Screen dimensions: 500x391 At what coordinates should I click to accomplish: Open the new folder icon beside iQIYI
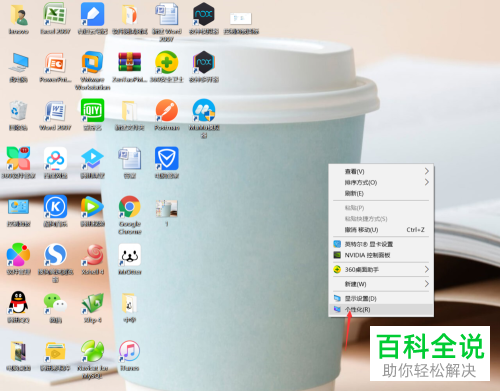point(130,110)
